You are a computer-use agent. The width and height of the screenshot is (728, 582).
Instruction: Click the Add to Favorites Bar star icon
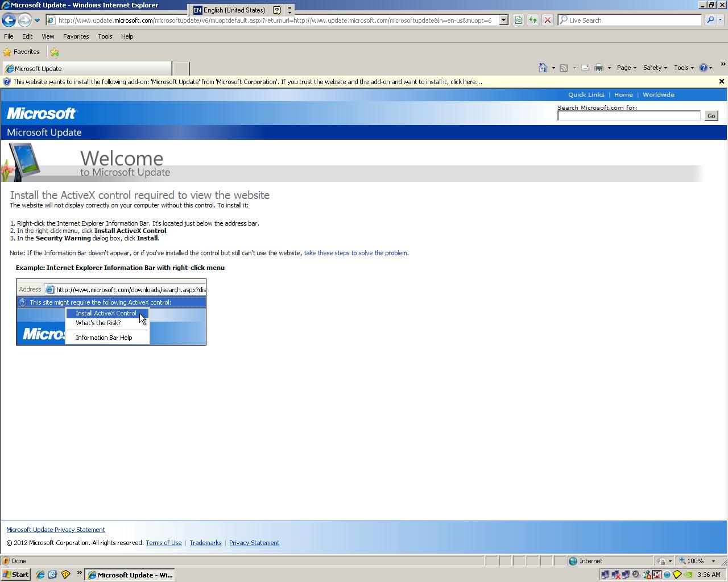click(x=55, y=52)
